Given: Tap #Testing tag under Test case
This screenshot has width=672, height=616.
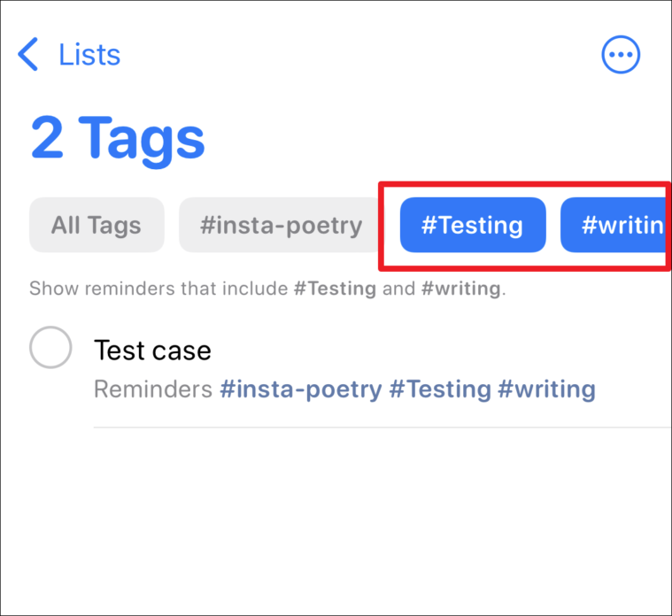Looking at the screenshot, I should tap(440, 389).
